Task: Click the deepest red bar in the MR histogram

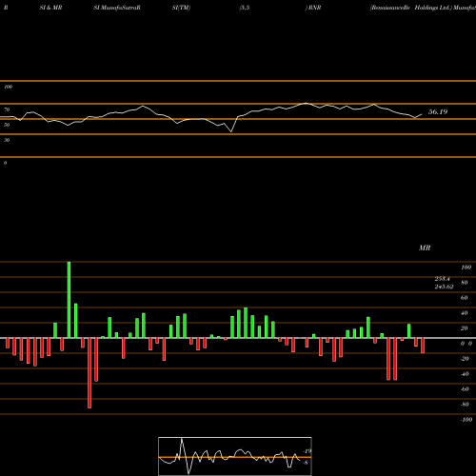Action: [x=89, y=373]
